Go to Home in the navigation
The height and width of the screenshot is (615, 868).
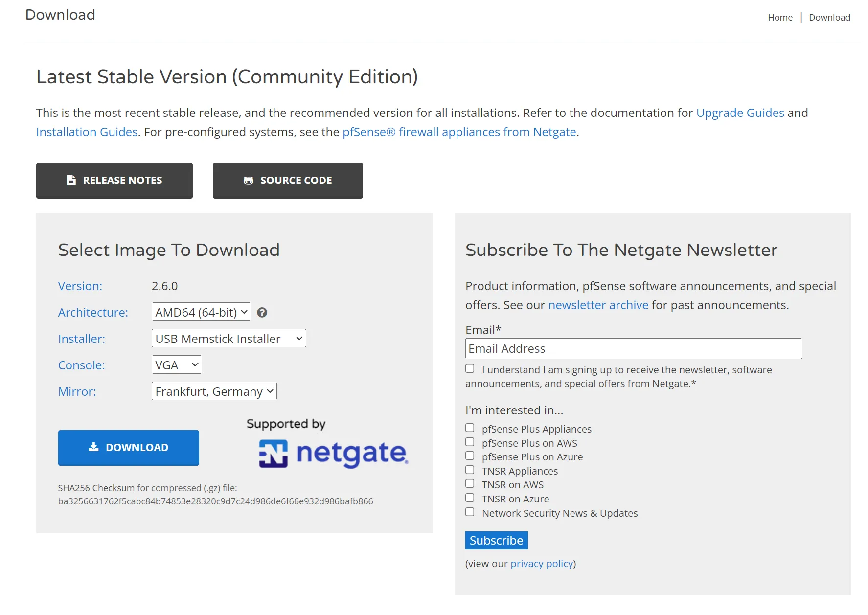(780, 17)
